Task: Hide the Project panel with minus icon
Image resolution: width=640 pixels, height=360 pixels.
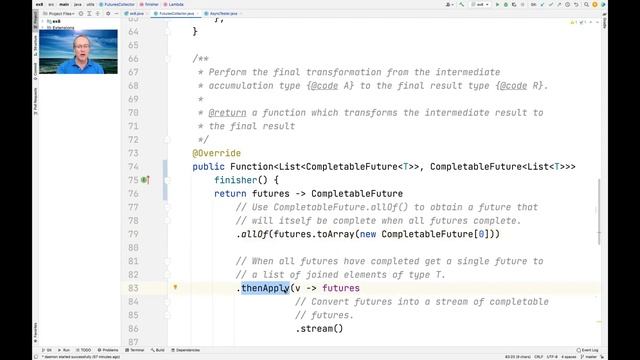Action: point(116,13)
